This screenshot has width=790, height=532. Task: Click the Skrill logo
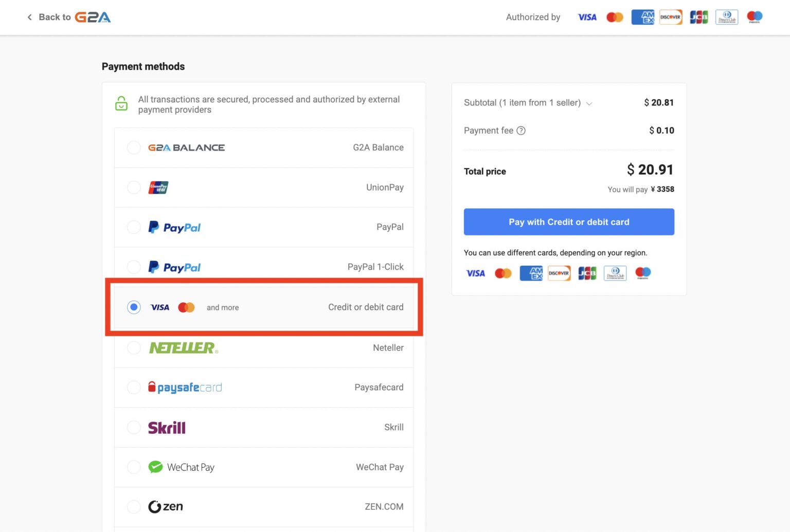tap(167, 428)
